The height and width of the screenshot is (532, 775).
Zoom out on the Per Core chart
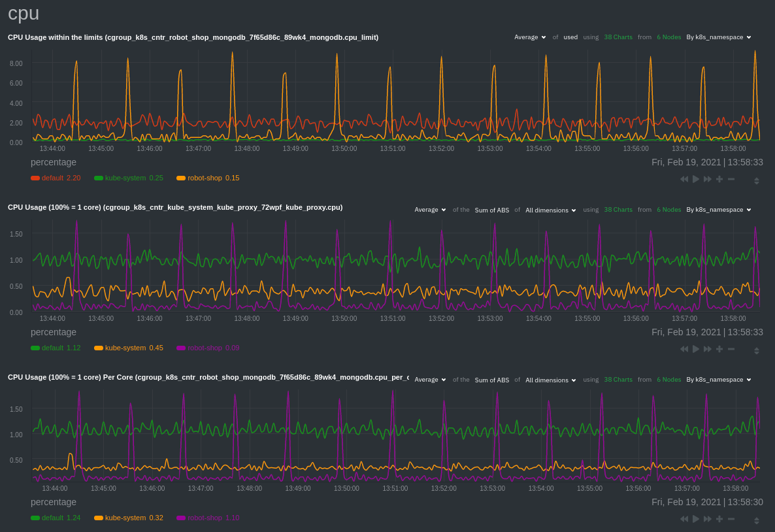point(731,519)
